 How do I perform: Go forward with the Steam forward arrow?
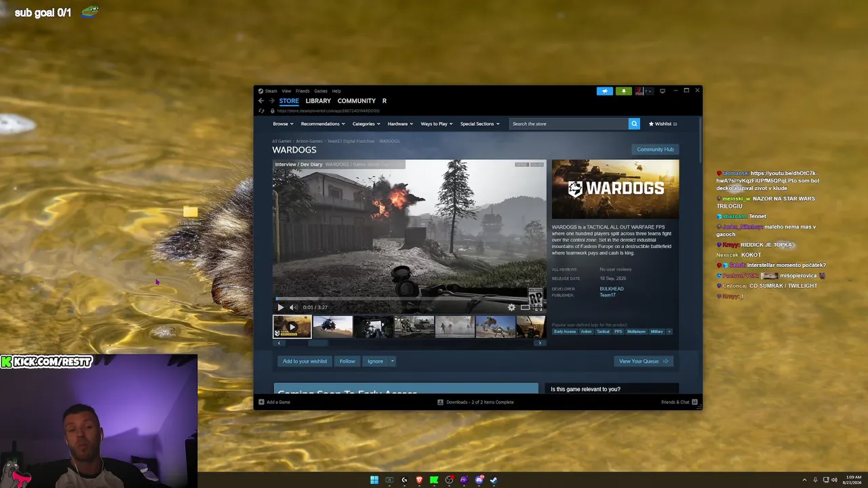(272, 101)
